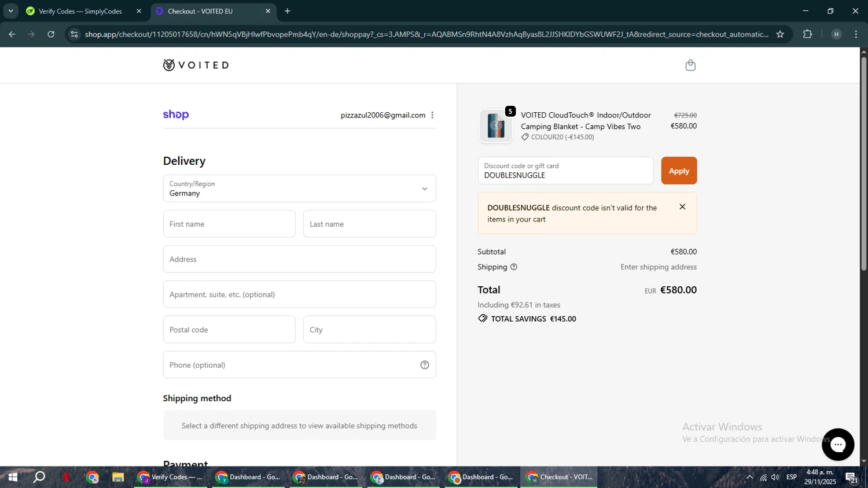Screen dimensions: 868x488
Task: Open Windows taskbar search
Action: coord(39,477)
